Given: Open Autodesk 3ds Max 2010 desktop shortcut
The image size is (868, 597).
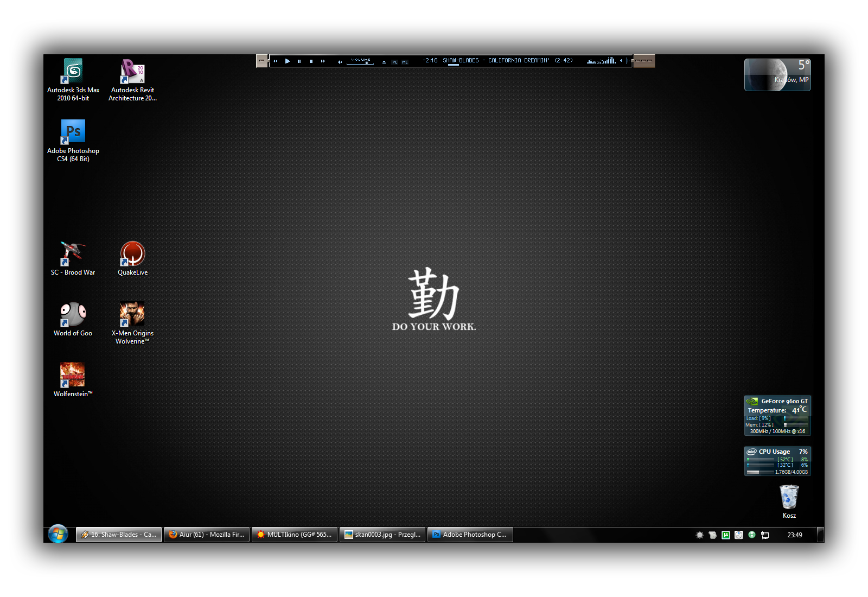Looking at the screenshot, I should coord(73,72).
